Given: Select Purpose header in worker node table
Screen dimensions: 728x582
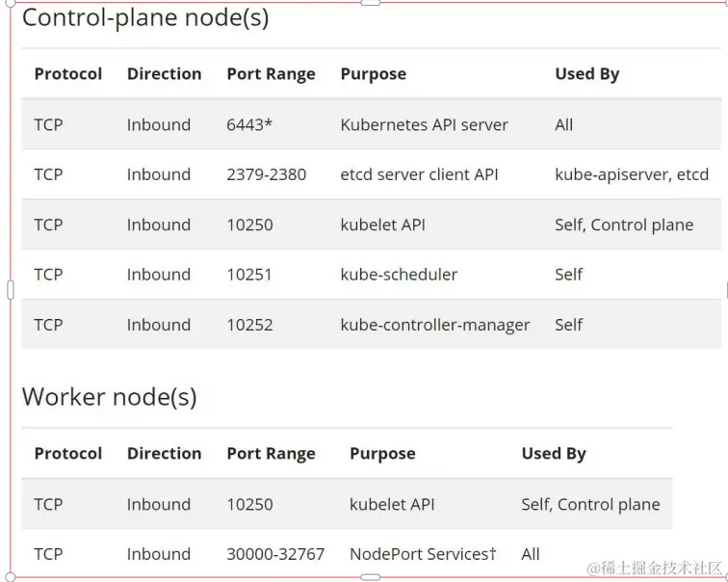Looking at the screenshot, I should tap(382, 454).
